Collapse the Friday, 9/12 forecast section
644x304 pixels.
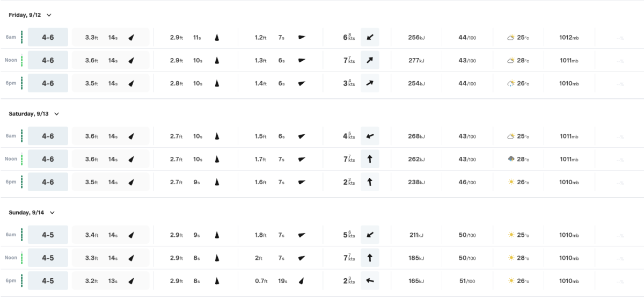pos(49,15)
